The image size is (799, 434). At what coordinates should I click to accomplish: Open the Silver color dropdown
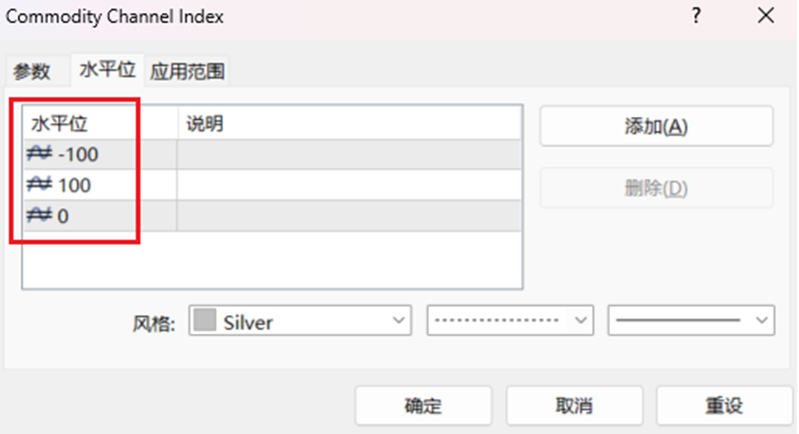click(399, 321)
